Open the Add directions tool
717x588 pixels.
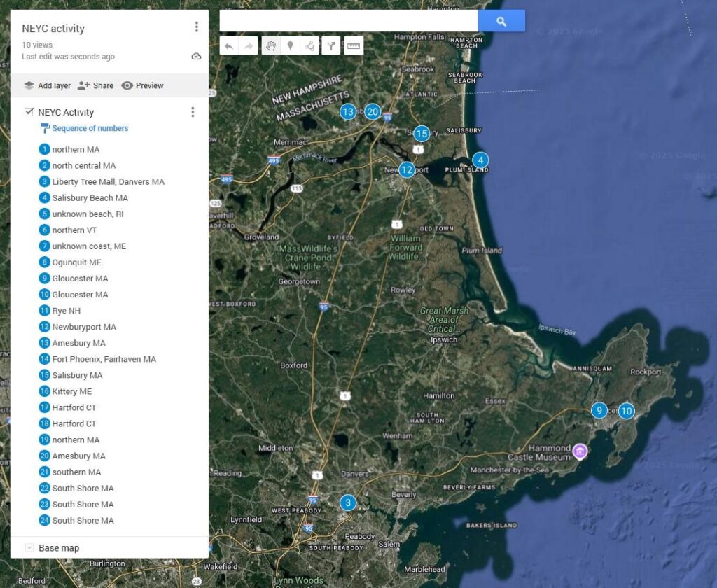(x=330, y=45)
